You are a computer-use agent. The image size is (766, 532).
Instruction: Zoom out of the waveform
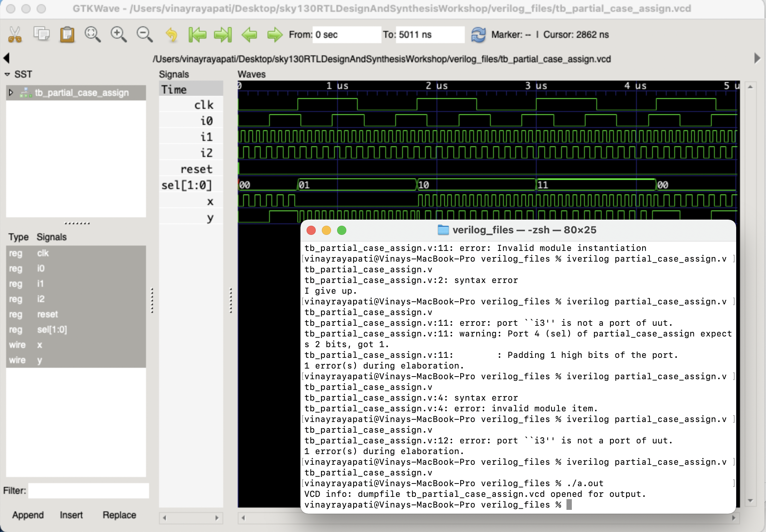(x=144, y=34)
